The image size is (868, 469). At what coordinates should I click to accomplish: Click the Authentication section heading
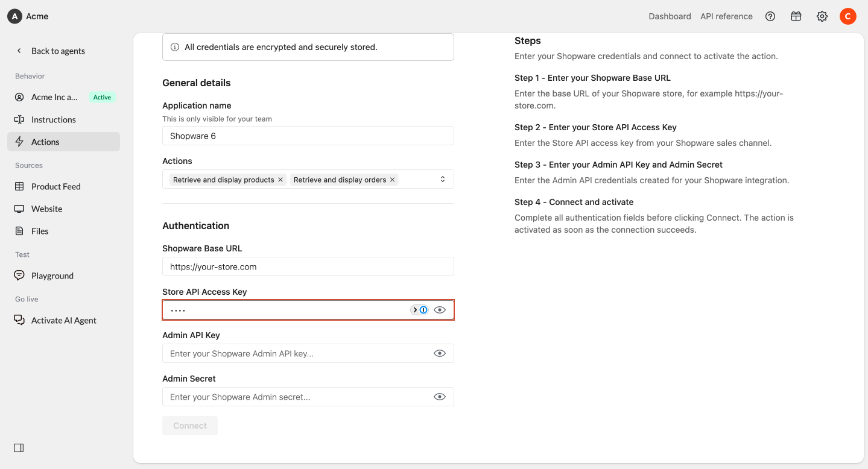[196, 225]
